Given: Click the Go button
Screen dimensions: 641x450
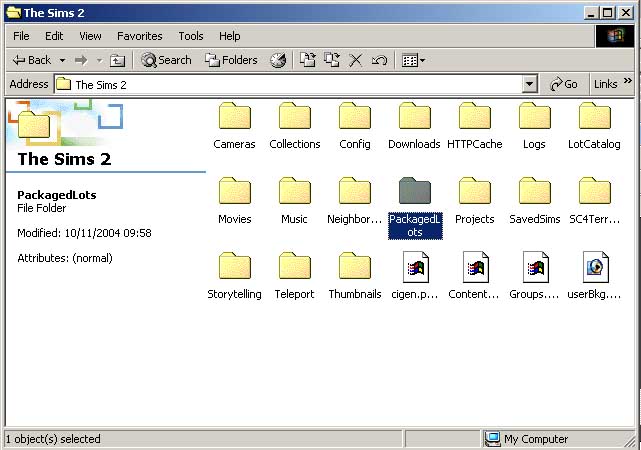Looking at the screenshot, I should (564, 84).
